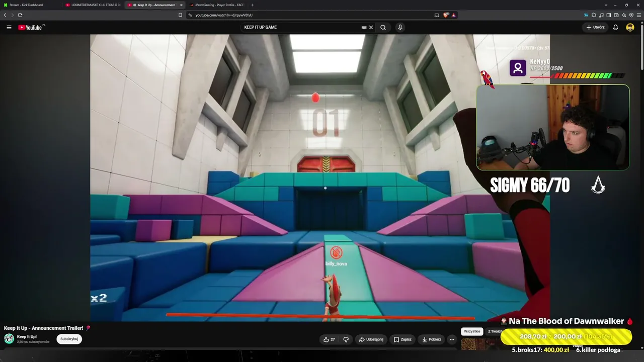Open the on-screen keyboard in search box

[364, 27]
